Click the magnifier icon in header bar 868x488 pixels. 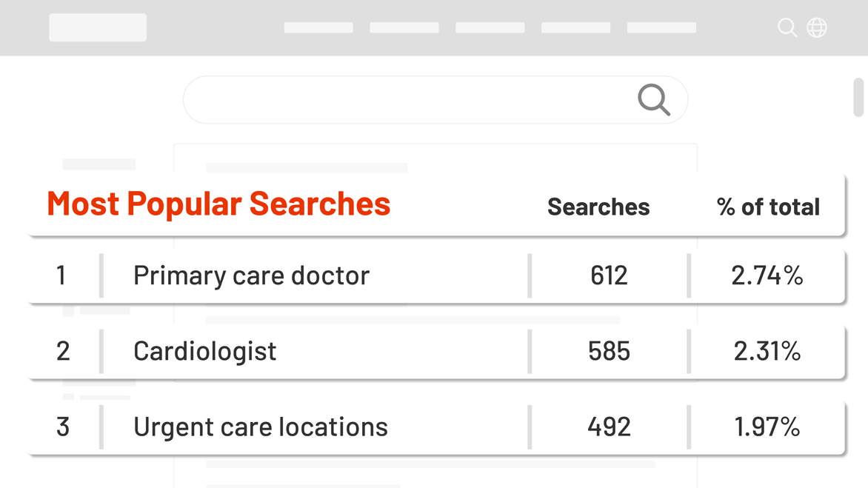tap(787, 27)
